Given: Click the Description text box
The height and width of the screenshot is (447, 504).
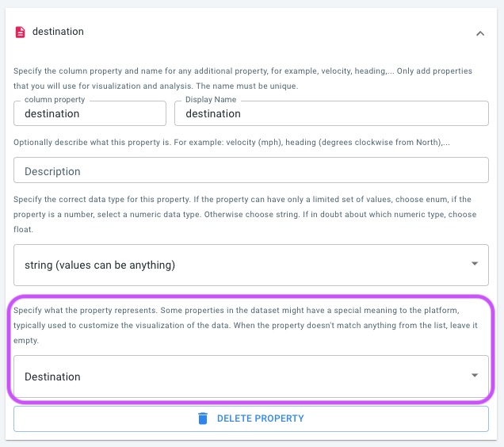Looking at the screenshot, I should (251, 170).
